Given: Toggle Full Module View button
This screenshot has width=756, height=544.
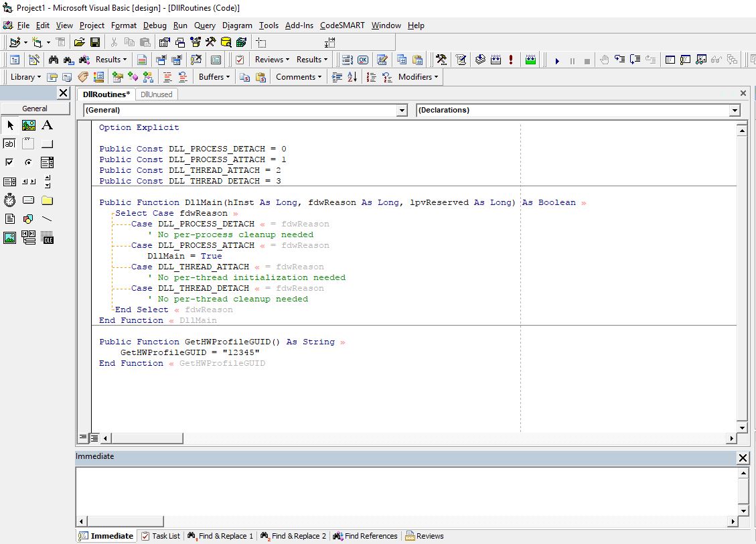Looking at the screenshot, I should [94, 438].
